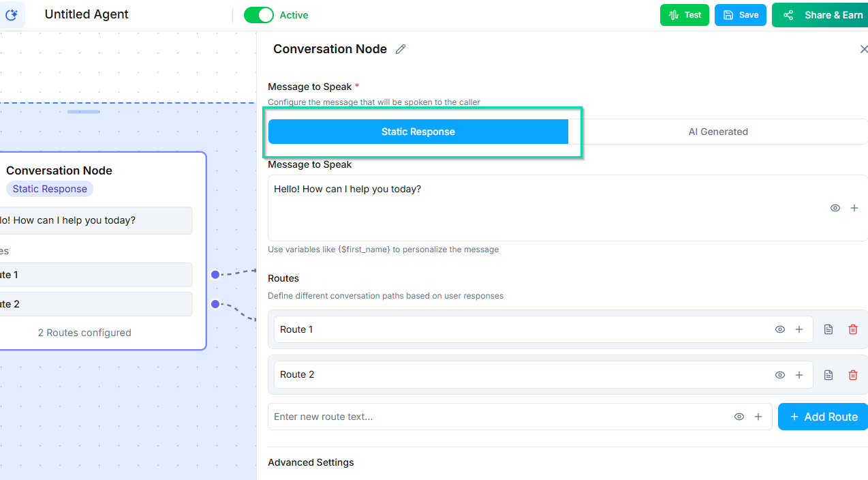This screenshot has width=868, height=480.
Task: Click the Save button
Action: coord(740,15)
